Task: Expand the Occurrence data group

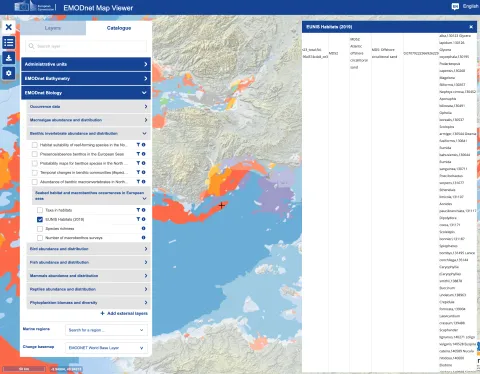Action: pos(89,106)
